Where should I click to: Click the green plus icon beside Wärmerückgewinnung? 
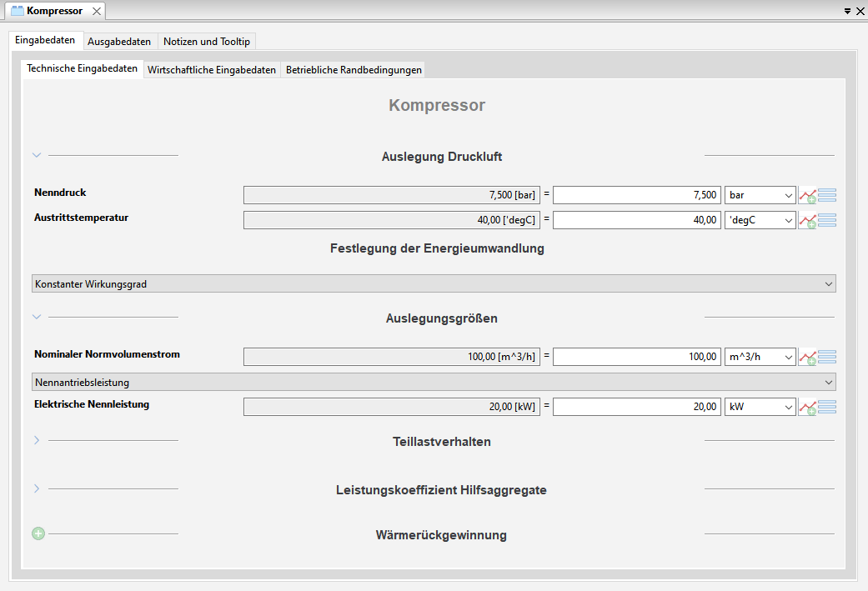[x=38, y=533]
